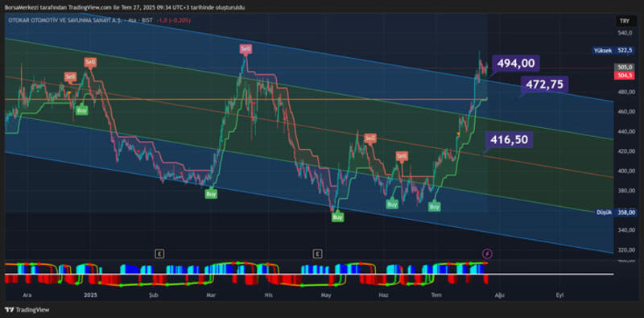Click the earnings E marker near May
This screenshot has height=318, width=644.
coord(317,254)
